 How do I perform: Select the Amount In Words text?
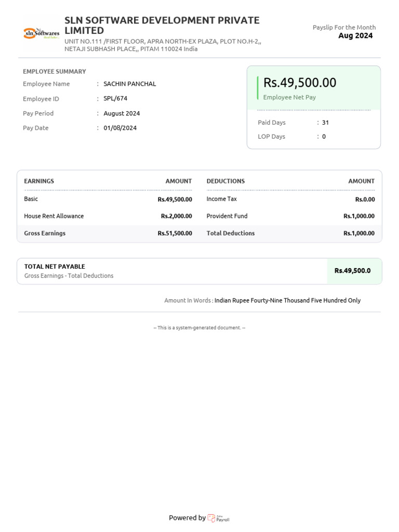point(287,300)
